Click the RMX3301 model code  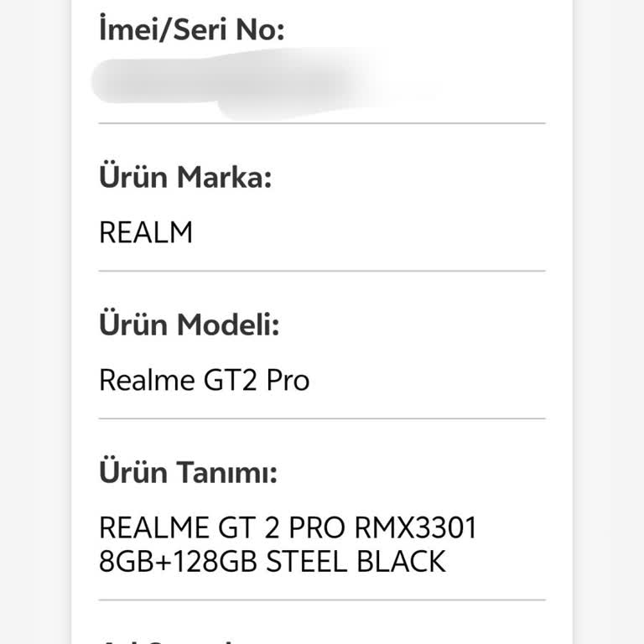point(416,528)
